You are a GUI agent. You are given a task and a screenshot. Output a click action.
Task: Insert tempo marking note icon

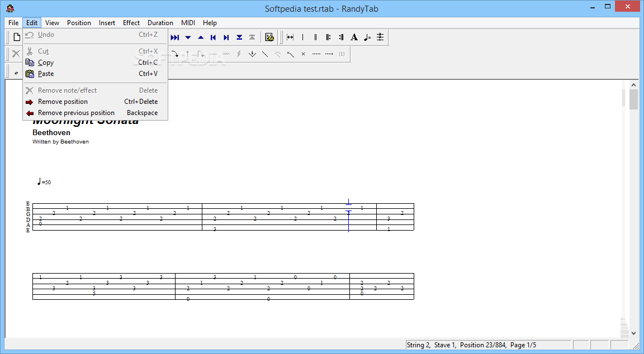click(x=367, y=37)
